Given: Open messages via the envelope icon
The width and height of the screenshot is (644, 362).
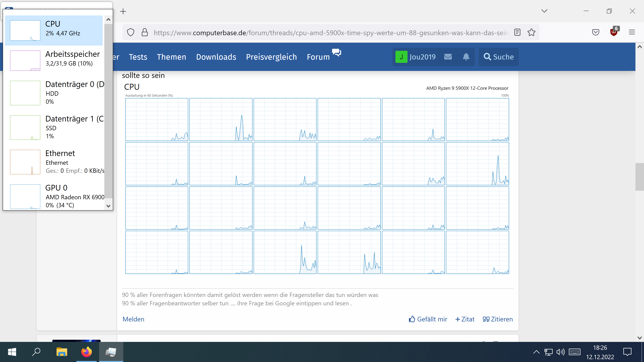Looking at the screenshot, I should (448, 57).
